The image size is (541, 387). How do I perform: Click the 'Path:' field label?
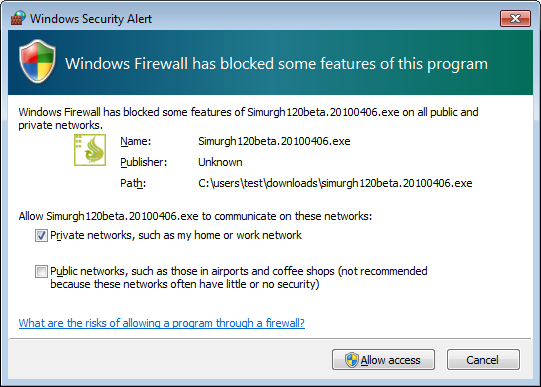(133, 183)
